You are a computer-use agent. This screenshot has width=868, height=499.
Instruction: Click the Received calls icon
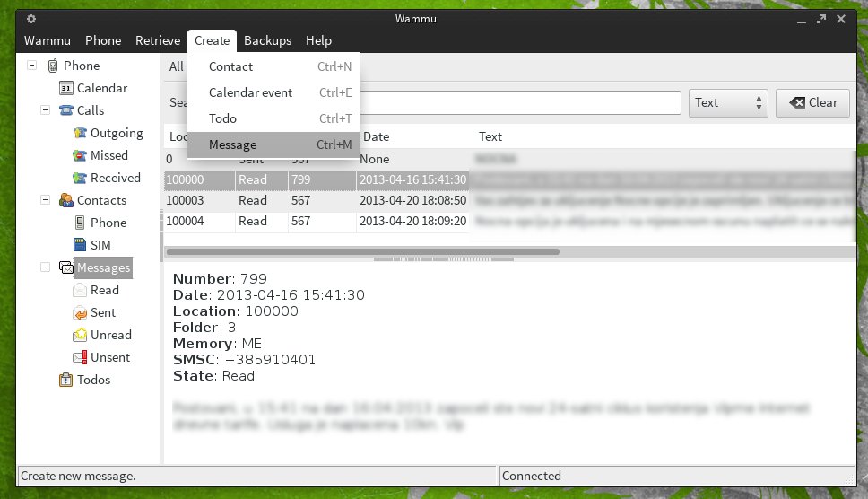tap(80, 178)
